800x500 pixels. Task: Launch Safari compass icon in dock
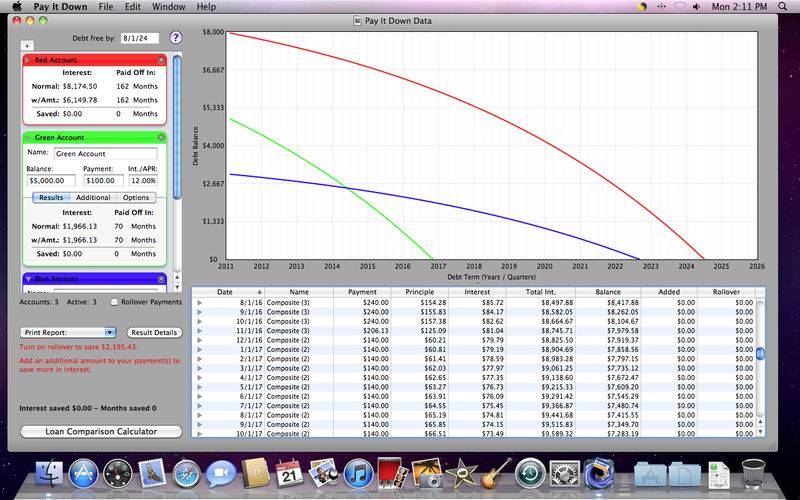coord(187,473)
